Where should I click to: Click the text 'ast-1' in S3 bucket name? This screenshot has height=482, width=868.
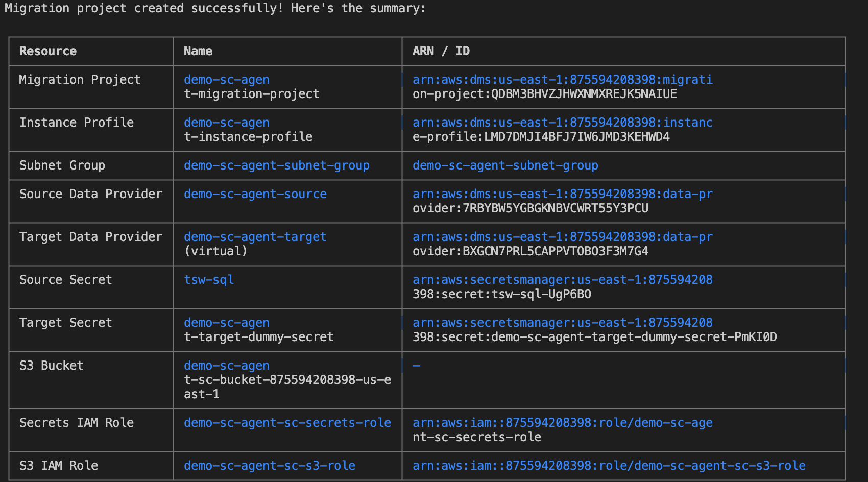tap(202, 394)
